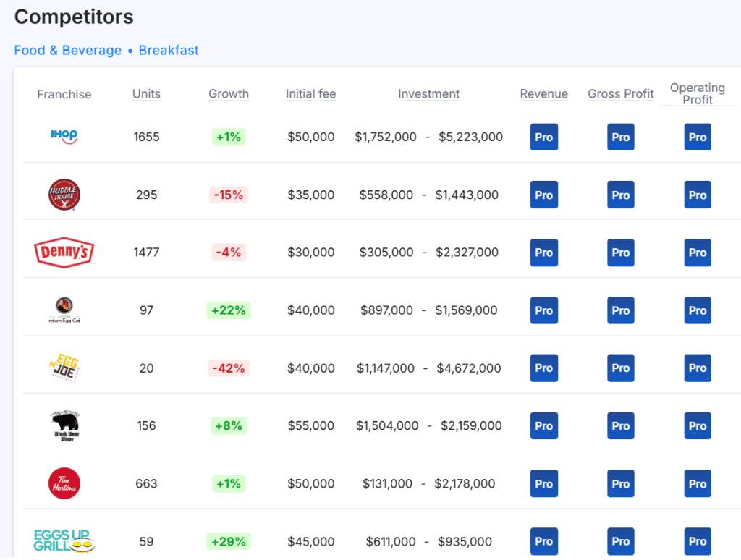The width and height of the screenshot is (741, 560).
Task: Click the -4% growth badge
Action: [x=229, y=253]
